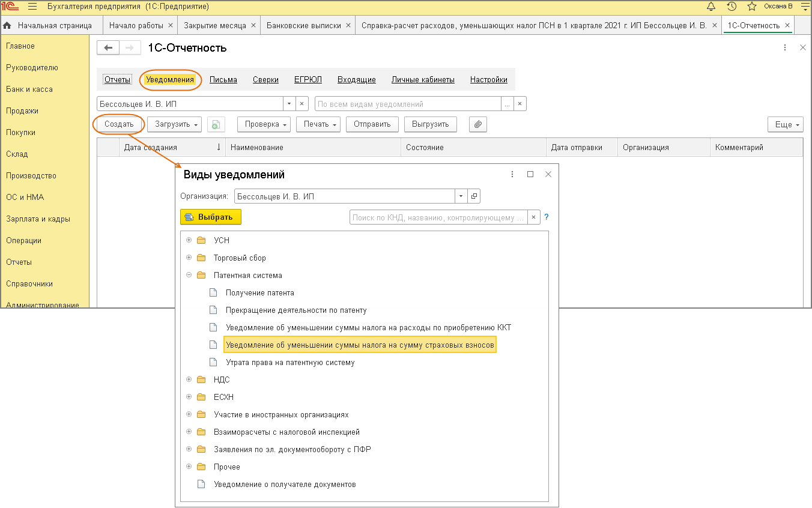
Task: Open the Настройки section
Action: (489, 79)
